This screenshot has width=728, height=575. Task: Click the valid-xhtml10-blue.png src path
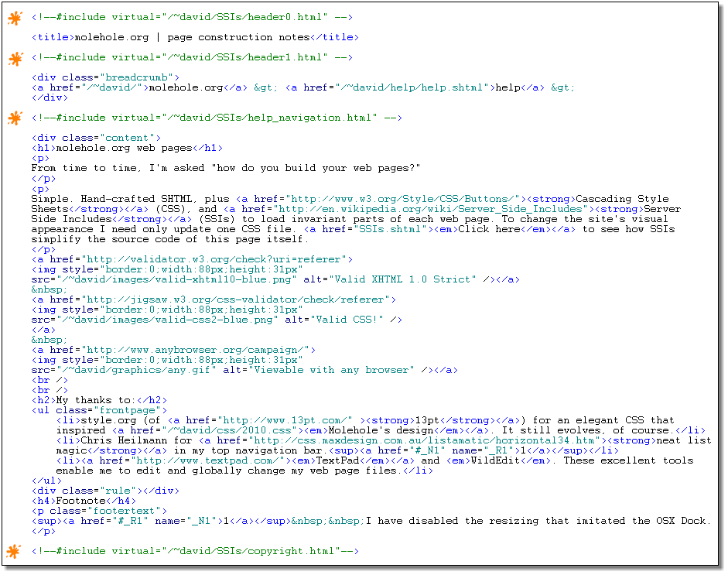click(176, 279)
